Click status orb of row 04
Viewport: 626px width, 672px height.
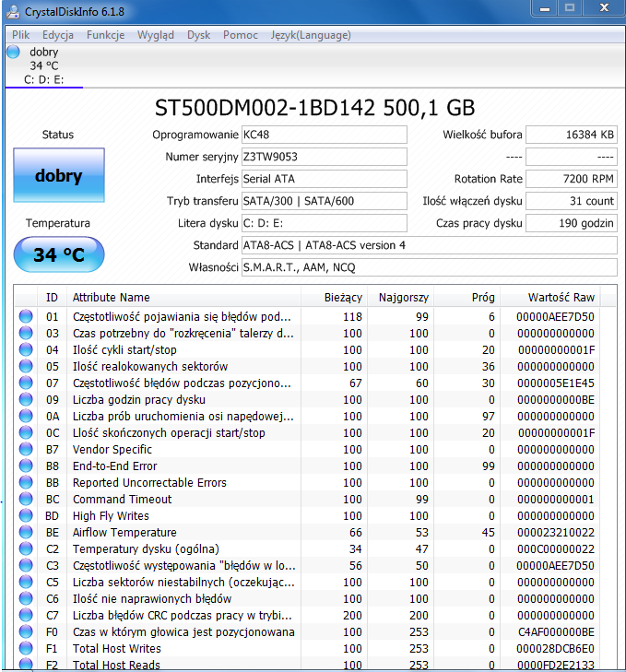pos(26,349)
